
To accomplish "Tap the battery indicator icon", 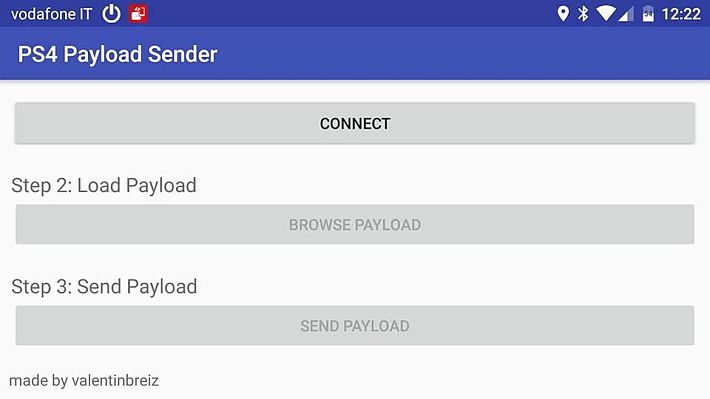I will coord(648,14).
